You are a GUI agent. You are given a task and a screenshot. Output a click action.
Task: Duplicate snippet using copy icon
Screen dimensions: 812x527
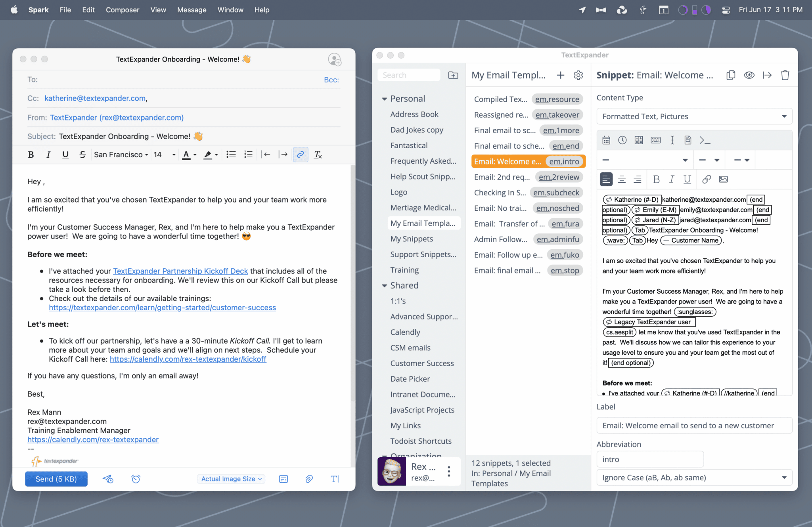pos(731,75)
